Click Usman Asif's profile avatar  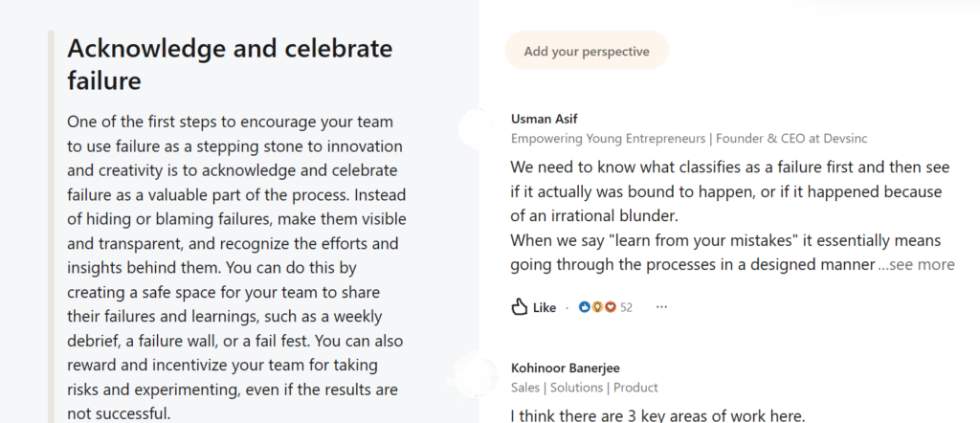478,128
